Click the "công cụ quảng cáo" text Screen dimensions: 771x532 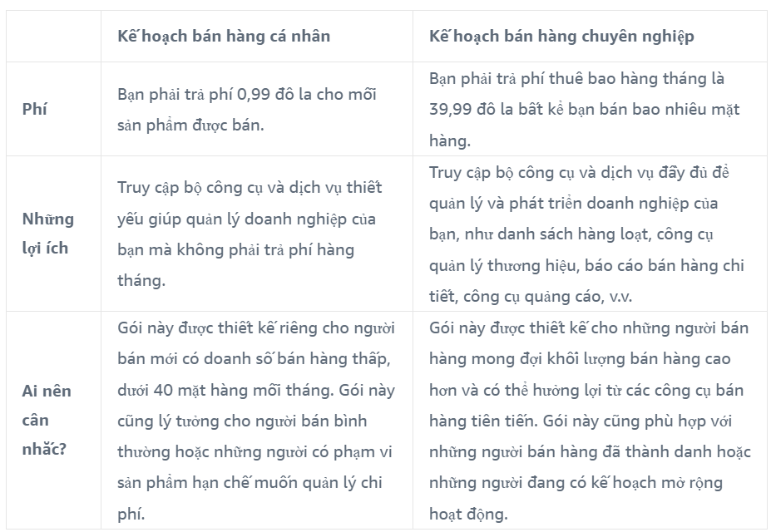536,297
